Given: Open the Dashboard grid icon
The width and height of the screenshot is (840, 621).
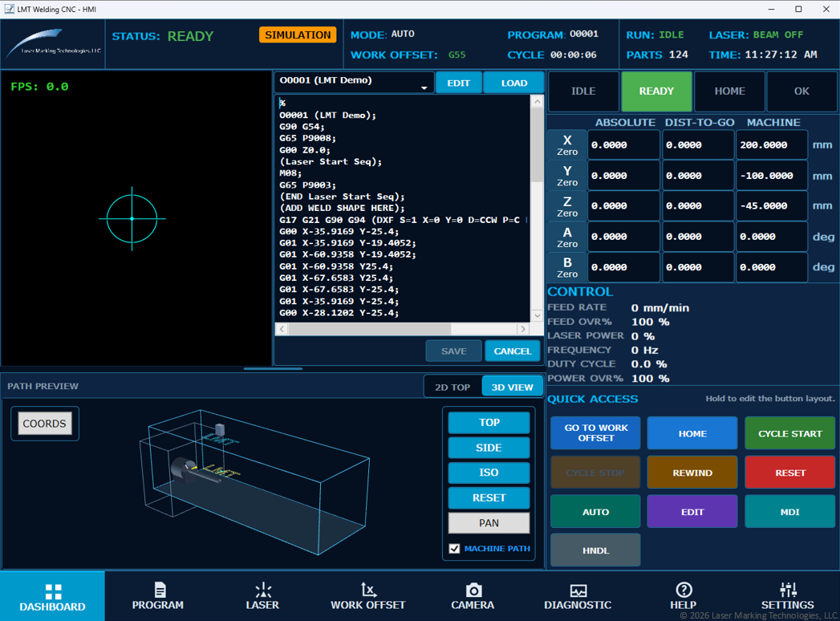Looking at the screenshot, I should coord(53,591).
